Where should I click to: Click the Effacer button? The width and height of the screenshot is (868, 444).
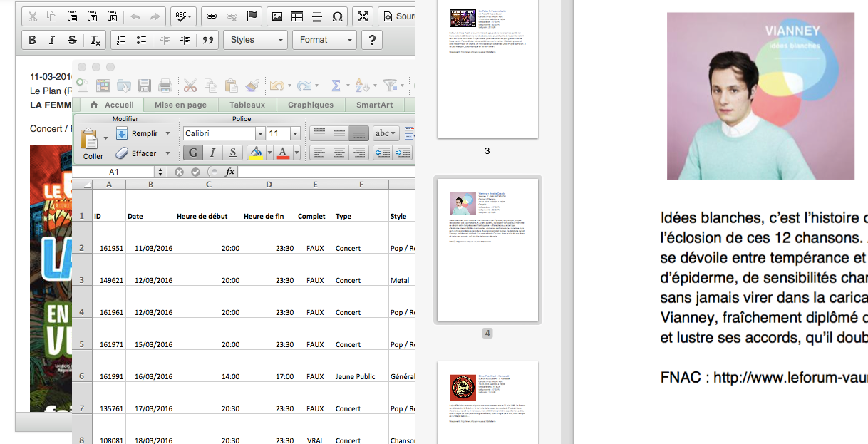[137, 153]
